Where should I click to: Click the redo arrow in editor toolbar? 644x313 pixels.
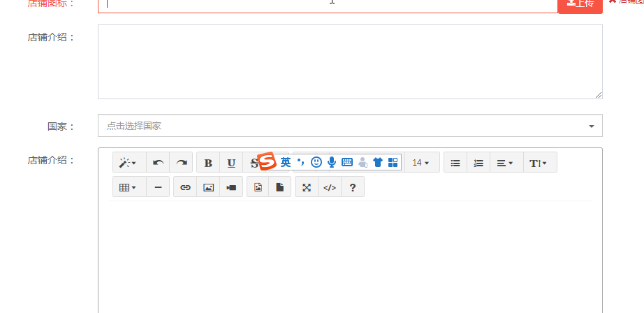pos(181,163)
